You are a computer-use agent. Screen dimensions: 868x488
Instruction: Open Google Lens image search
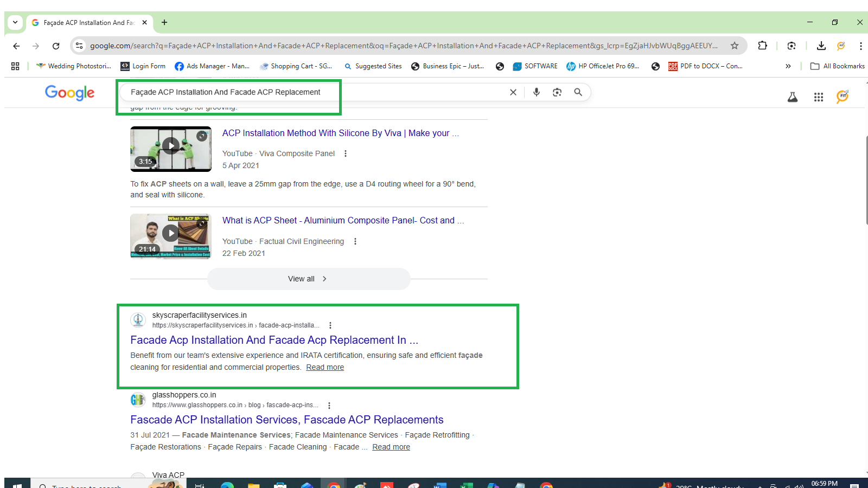(557, 92)
